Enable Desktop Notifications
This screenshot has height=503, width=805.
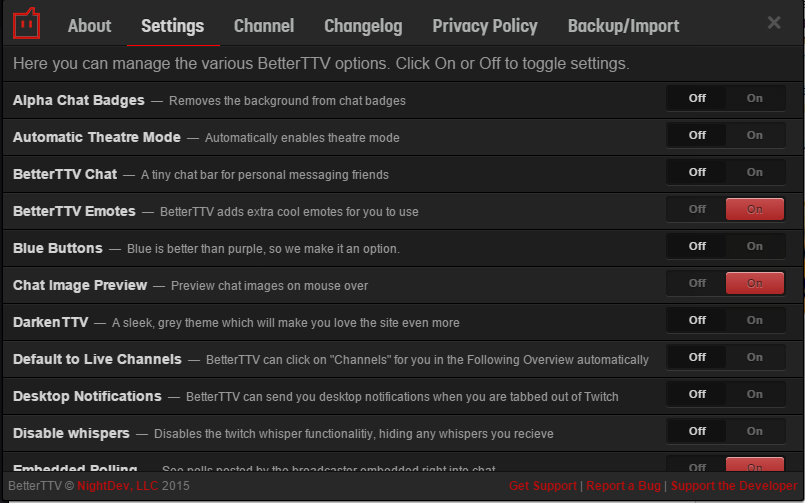pyautogui.click(x=754, y=394)
